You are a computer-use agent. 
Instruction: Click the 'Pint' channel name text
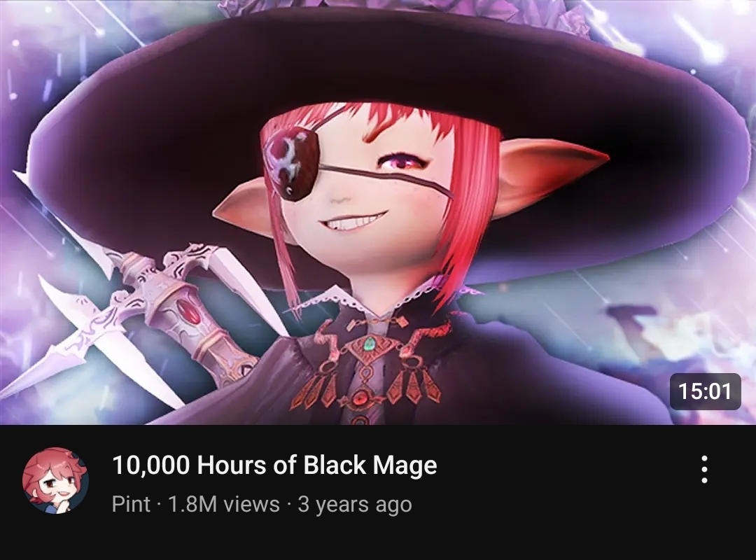click(131, 504)
